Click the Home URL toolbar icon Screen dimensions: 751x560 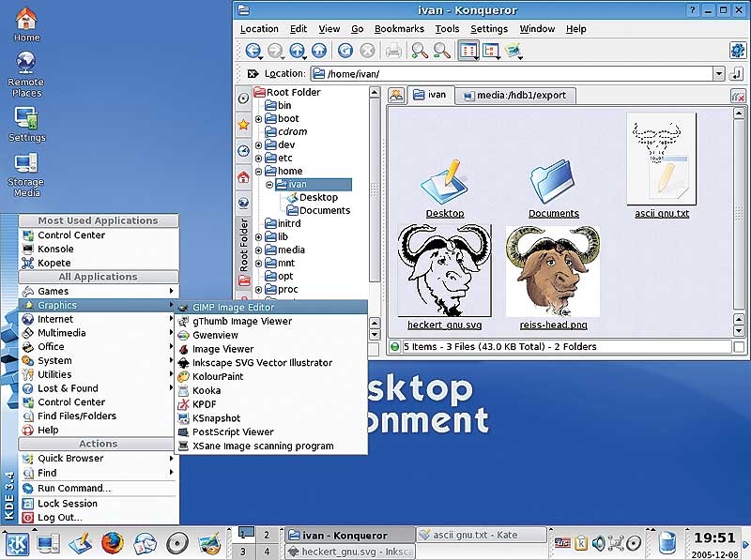pyautogui.click(x=319, y=51)
